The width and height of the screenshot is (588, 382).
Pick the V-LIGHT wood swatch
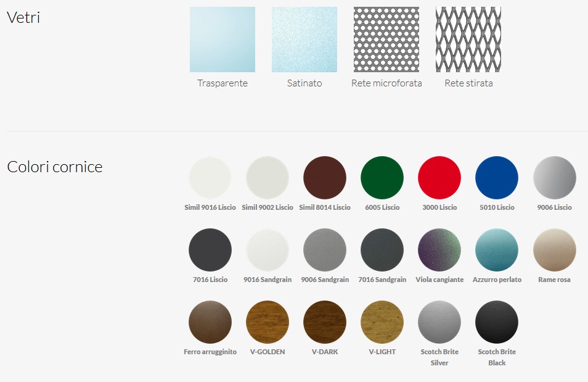(x=382, y=322)
